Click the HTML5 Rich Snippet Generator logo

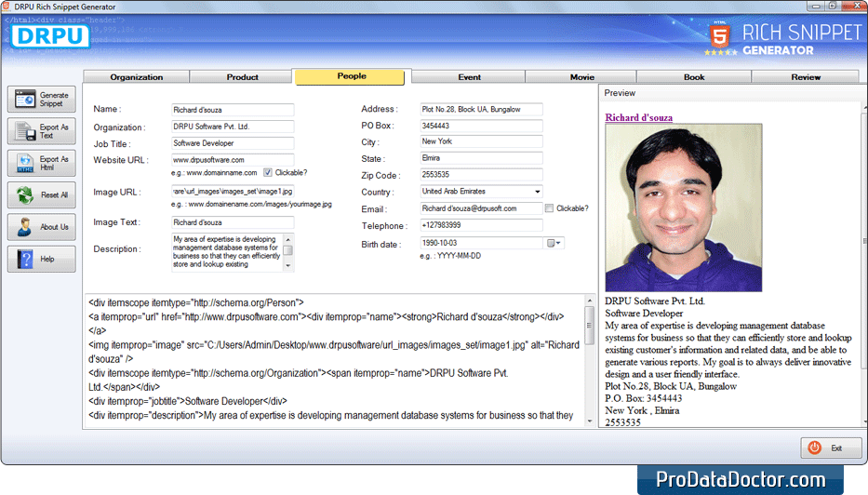click(x=783, y=39)
